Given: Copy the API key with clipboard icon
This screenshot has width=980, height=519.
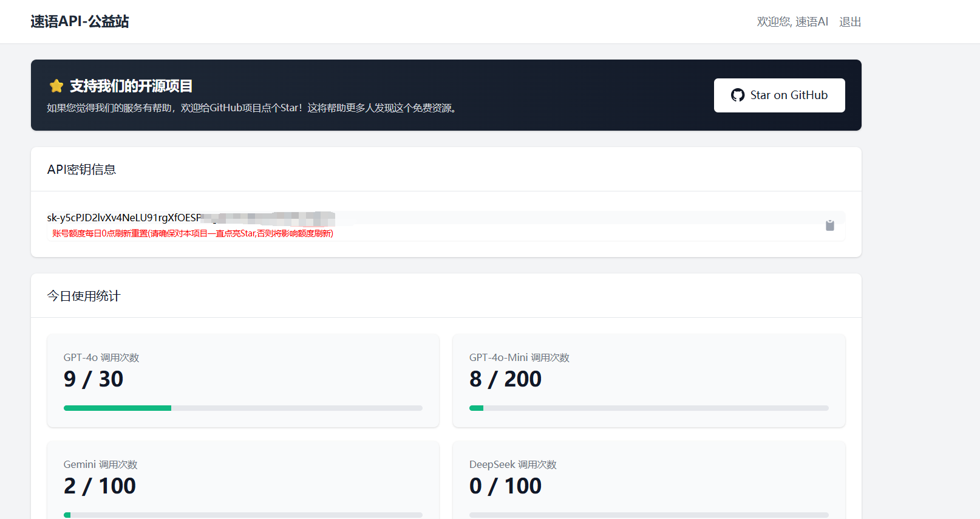Looking at the screenshot, I should (829, 225).
